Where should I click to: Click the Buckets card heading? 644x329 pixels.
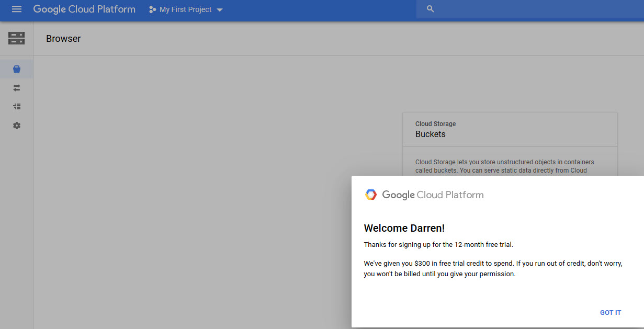point(431,134)
